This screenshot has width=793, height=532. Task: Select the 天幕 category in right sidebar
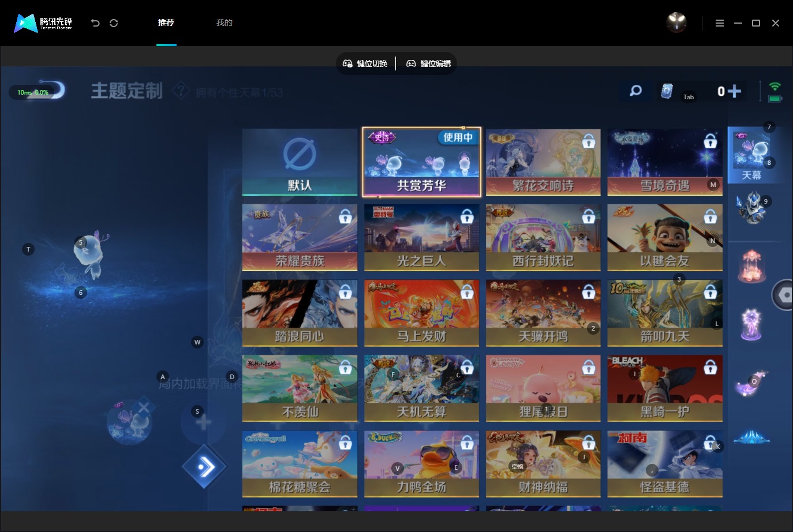[751, 155]
